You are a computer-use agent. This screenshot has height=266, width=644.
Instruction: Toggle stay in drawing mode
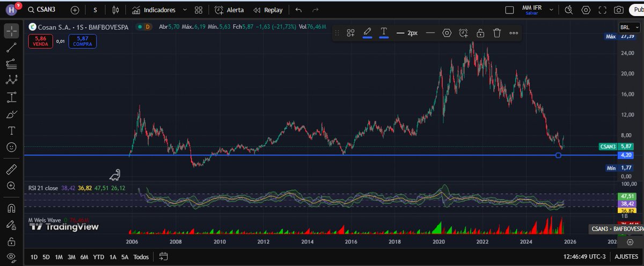click(11, 225)
